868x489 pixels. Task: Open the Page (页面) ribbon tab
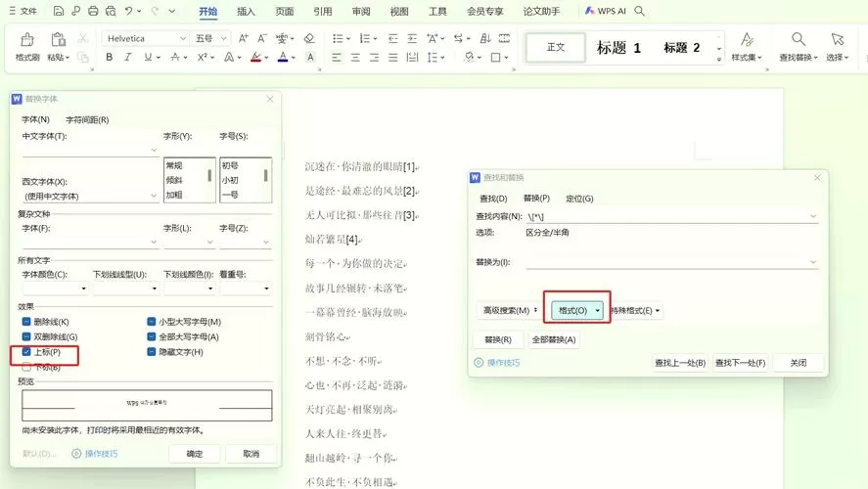284,11
